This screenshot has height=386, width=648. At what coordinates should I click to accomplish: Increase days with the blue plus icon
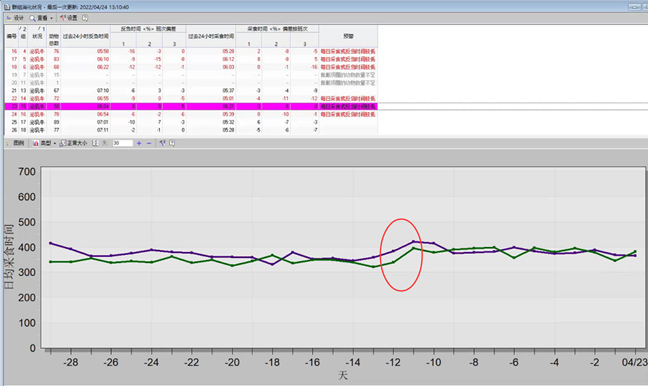coord(139,143)
